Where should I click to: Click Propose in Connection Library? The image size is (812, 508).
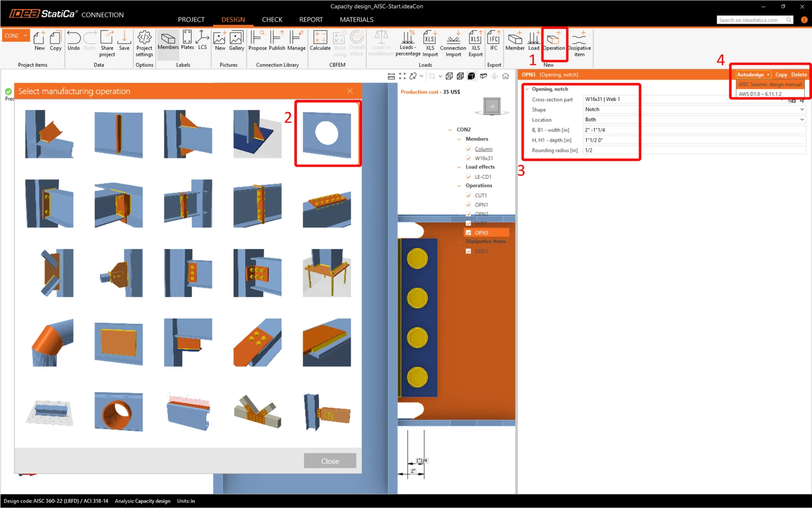[257, 41]
